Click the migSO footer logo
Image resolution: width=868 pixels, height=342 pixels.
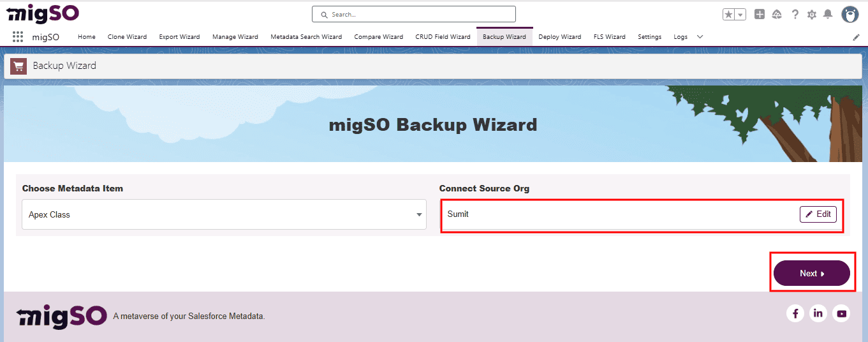click(61, 316)
